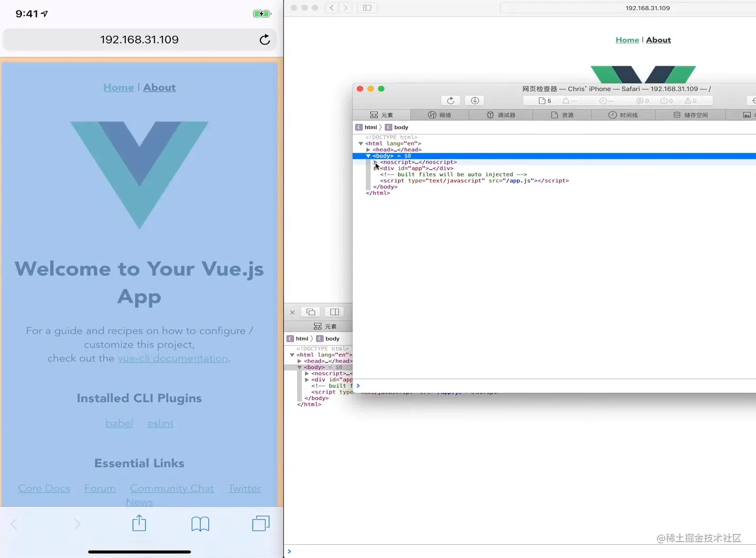This screenshot has height=558, width=756.
Task: Tap the Twitter link
Action: pyautogui.click(x=245, y=488)
